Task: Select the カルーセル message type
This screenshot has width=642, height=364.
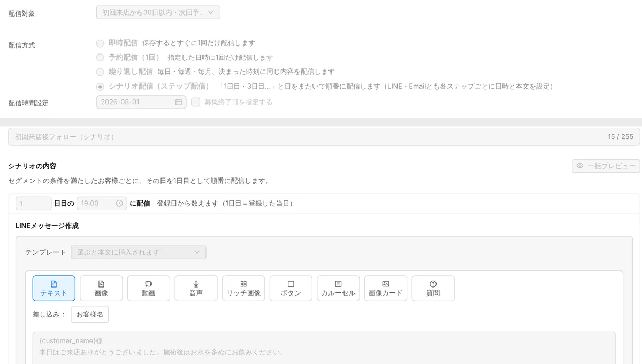Action: (338, 289)
